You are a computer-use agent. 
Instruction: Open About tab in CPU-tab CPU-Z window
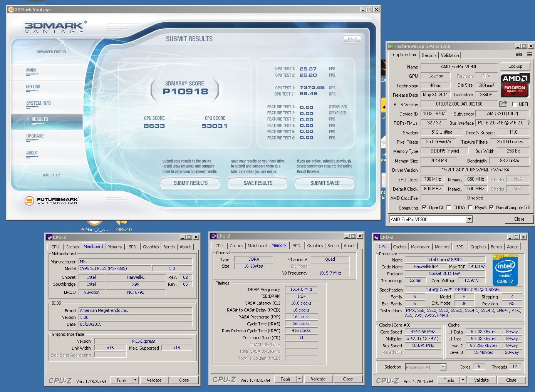pos(512,247)
